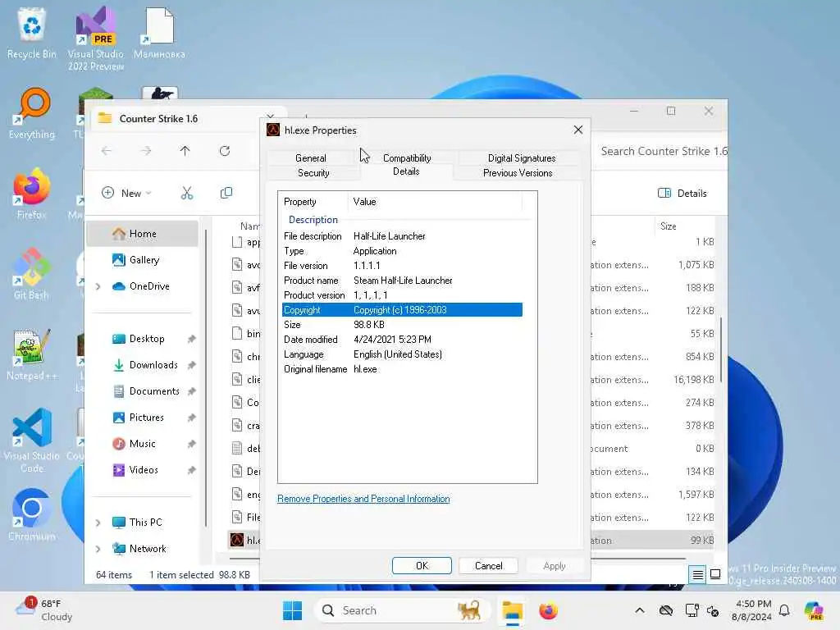Go up one folder level in Explorer
Screen dimensions: 840x630
(185, 151)
